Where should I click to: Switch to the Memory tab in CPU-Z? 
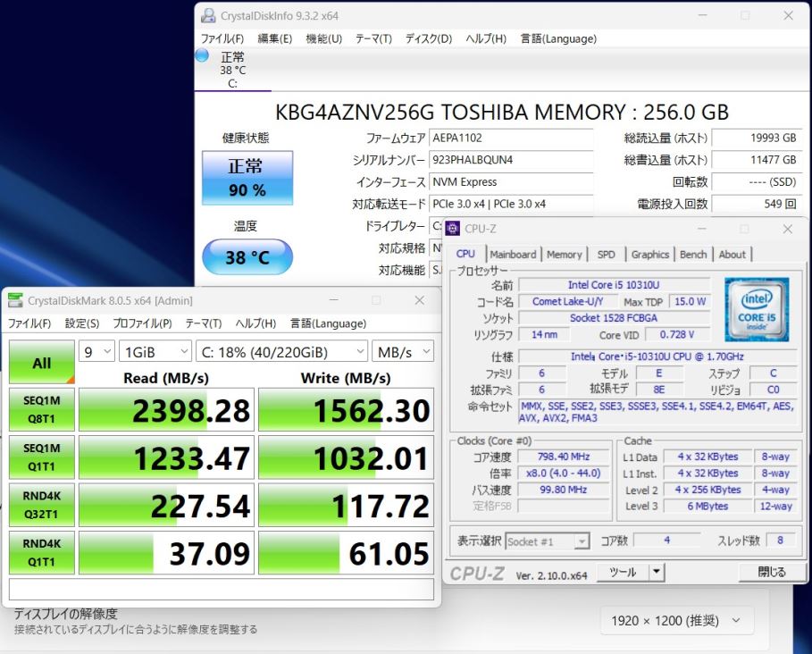(x=565, y=255)
